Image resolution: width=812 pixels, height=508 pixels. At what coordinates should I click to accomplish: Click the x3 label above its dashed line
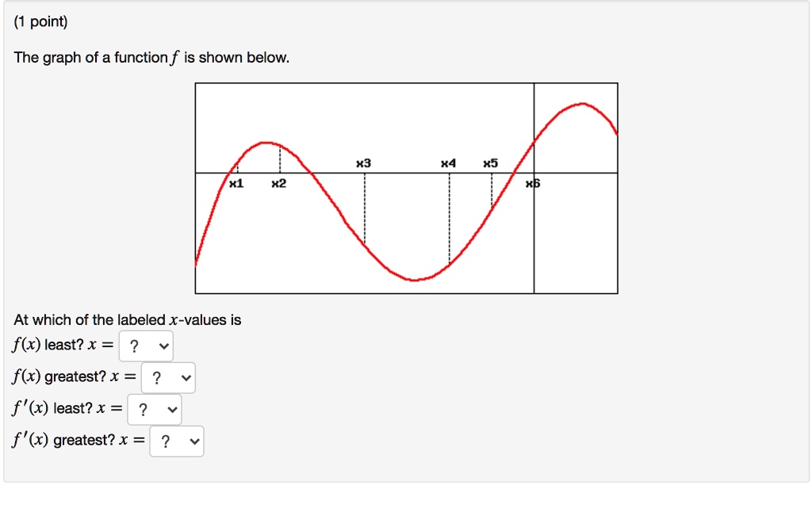[x=363, y=162]
